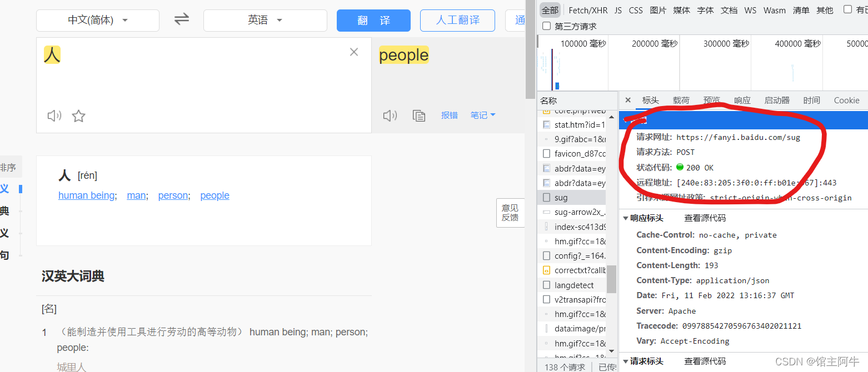Copy the translation result using copy icon

419,115
